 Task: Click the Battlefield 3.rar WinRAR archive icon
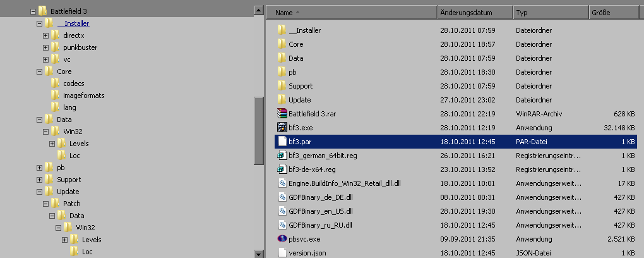[282, 113]
